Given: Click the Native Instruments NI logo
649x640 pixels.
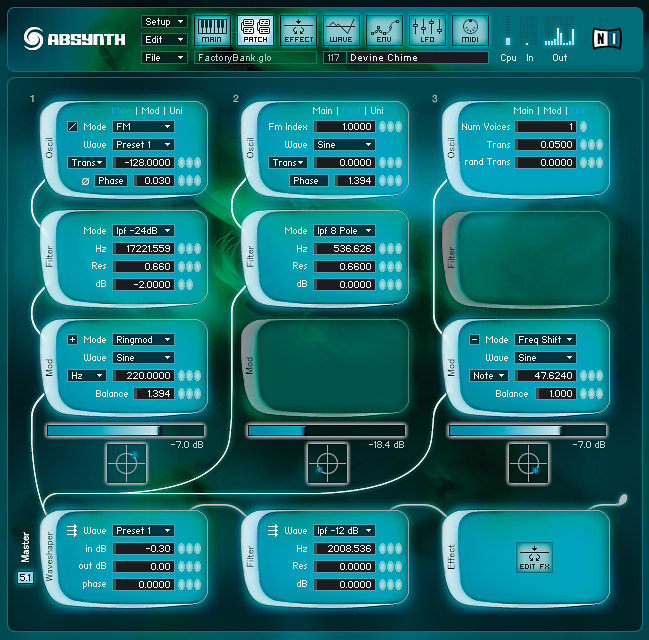Looking at the screenshot, I should click(607, 35).
